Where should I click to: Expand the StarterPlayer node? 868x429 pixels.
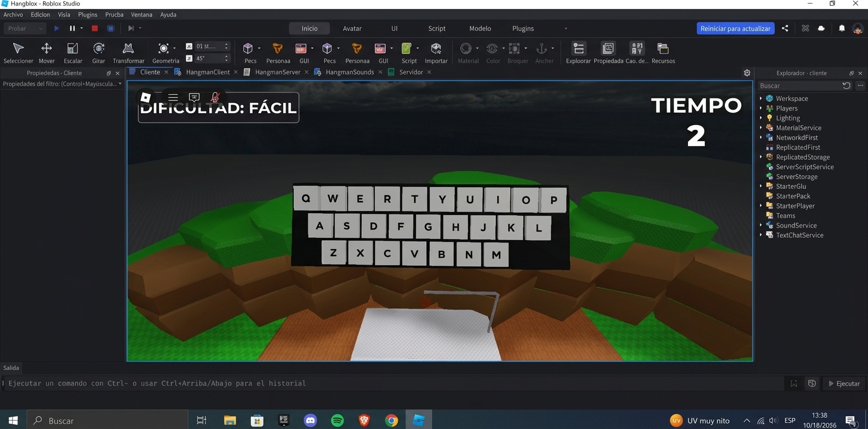[x=761, y=206]
